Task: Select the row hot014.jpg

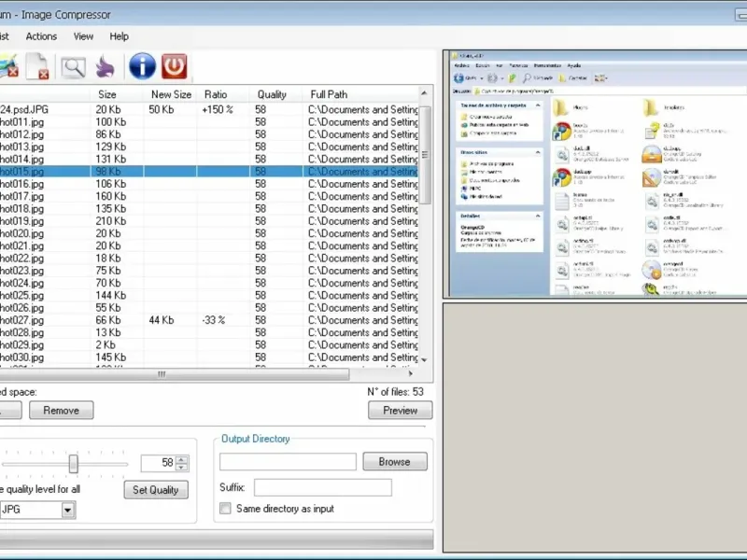Action: [208, 159]
